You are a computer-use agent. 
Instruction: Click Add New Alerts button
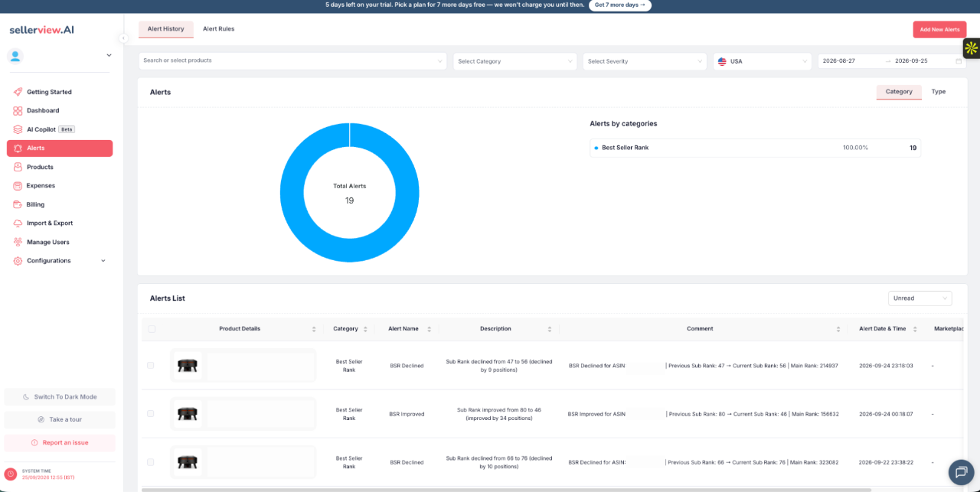[x=939, y=29]
